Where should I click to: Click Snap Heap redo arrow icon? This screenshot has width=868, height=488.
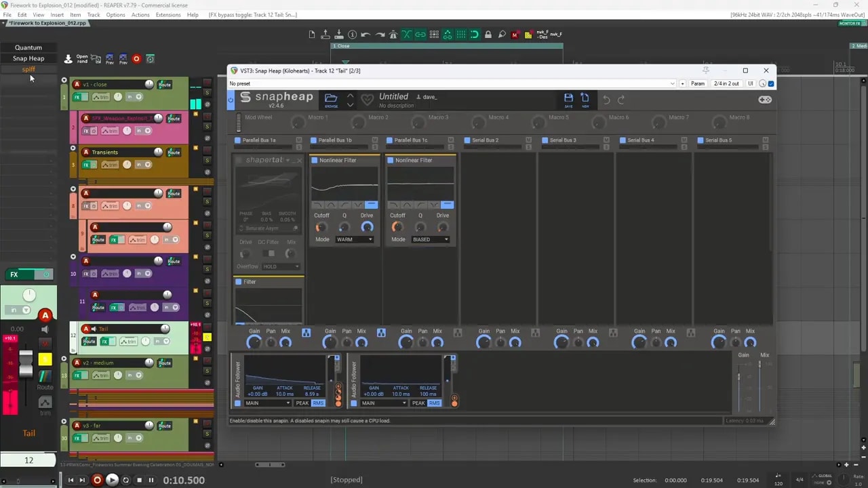[621, 100]
